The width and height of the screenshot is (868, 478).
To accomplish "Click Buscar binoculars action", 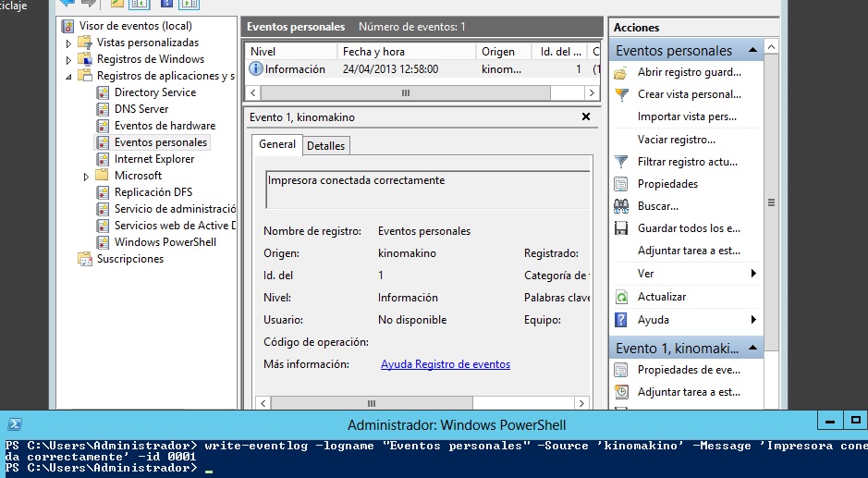I will point(621,206).
